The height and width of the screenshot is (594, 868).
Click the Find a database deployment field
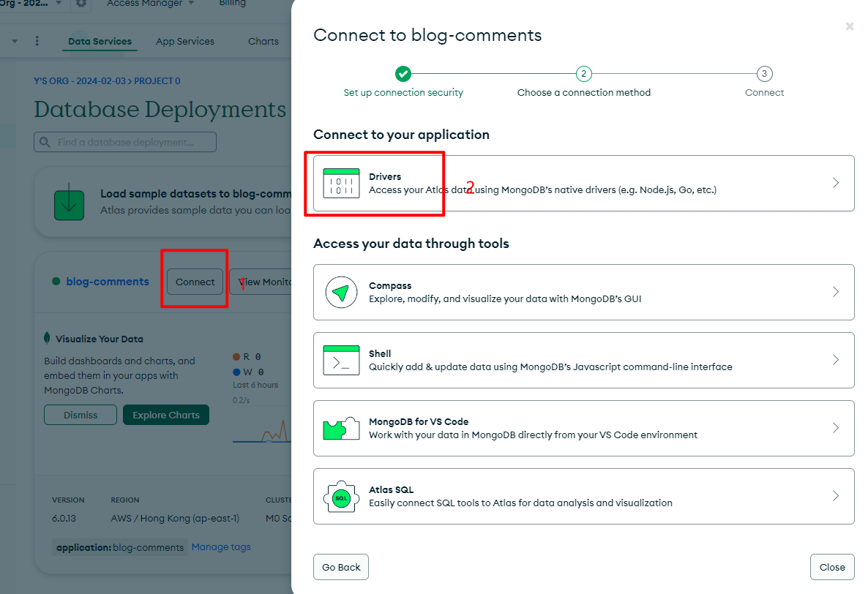pyautogui.click(x=125, y=142)
